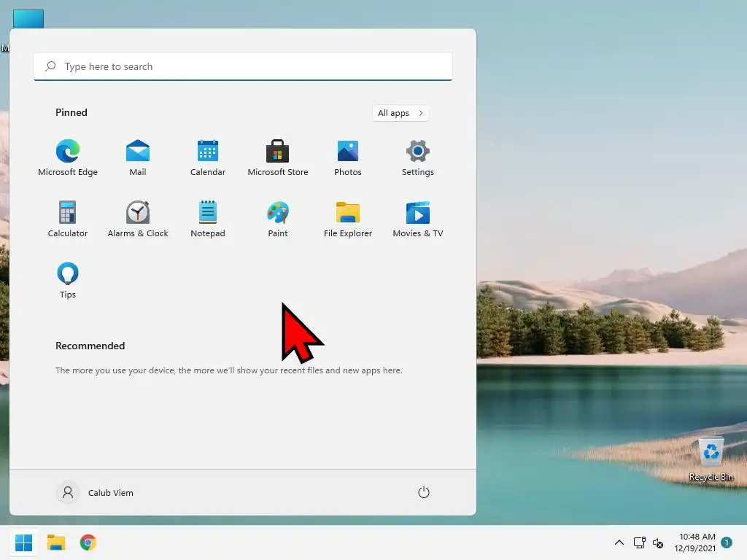Launch Google Chrome from the taskbar

[x=88, y=542]
